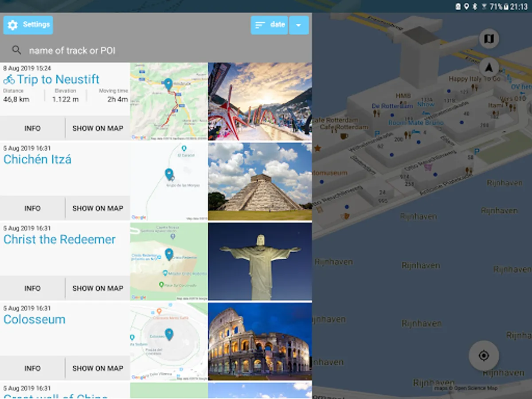Screen dimensions: 532x399
Task: Click the 8 Aug 2019 15:24 date text
Action: click(27, 68)
